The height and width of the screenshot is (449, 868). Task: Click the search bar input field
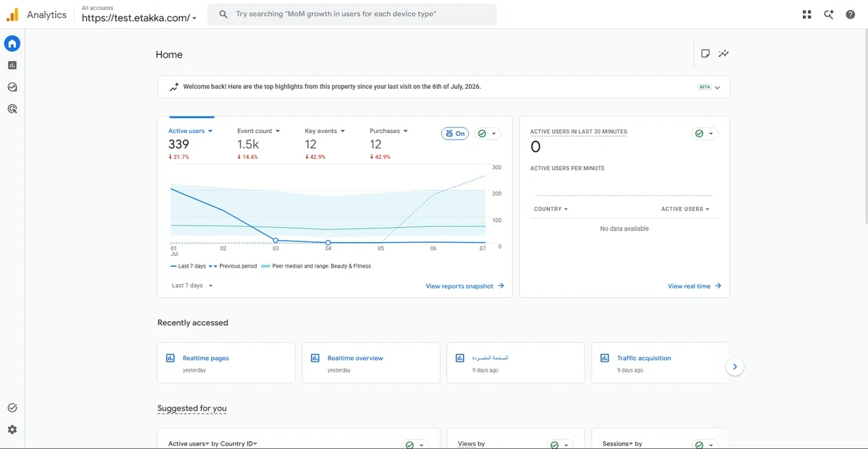pos(352,14)
